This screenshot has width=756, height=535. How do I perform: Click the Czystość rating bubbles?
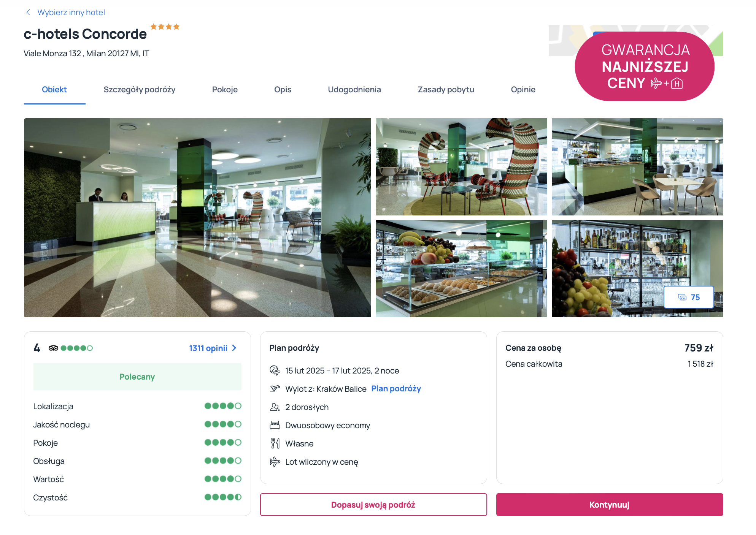click(x=223, y=497)
